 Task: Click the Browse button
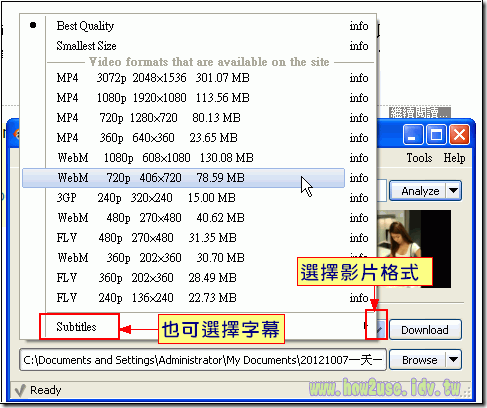[418, 360]
